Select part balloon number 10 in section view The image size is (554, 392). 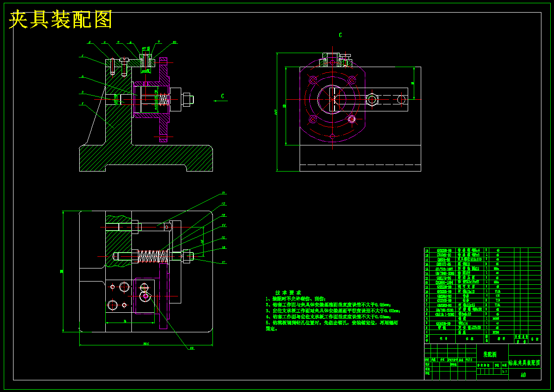pyautogui.click(x=175, y=42)
